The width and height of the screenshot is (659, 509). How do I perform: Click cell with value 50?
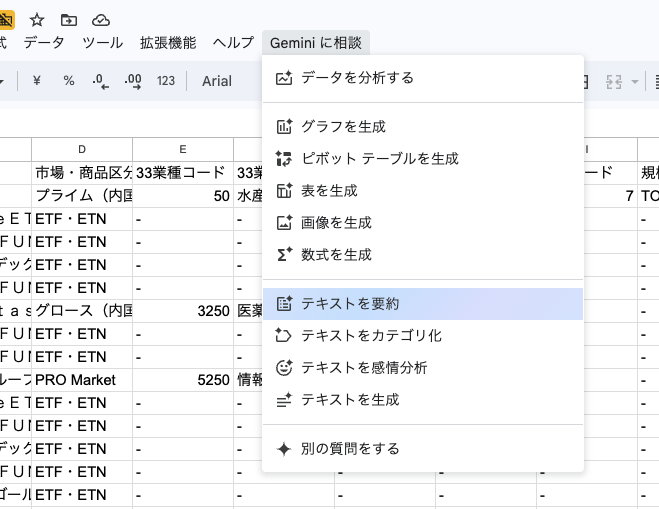coord(183,195)
